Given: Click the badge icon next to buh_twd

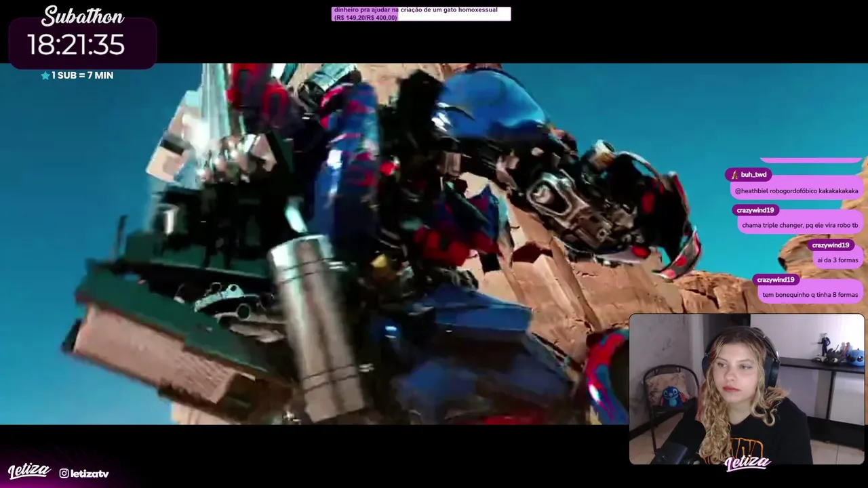Looking at the screenshot, I should pos(734,175).
